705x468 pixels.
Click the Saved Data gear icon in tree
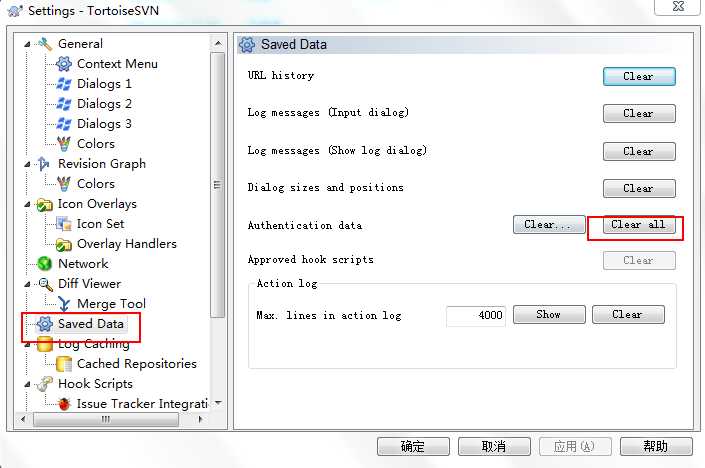[x=45, y=324]
